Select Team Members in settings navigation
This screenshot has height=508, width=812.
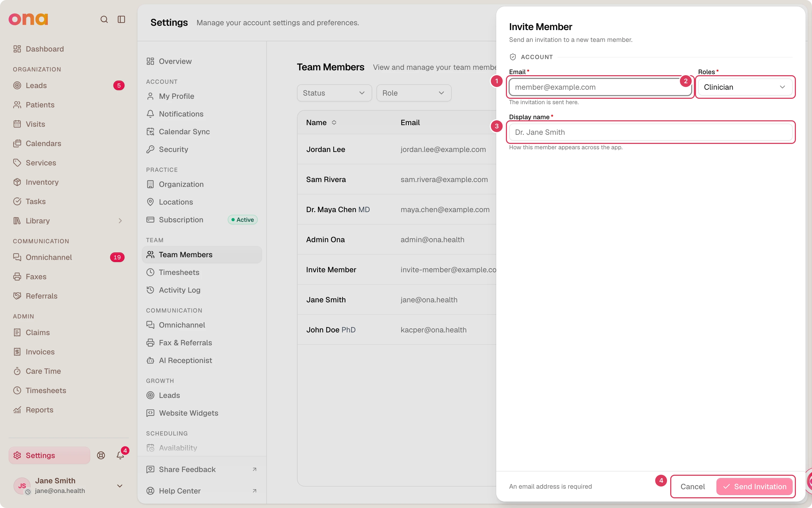(x=202, y=255)
